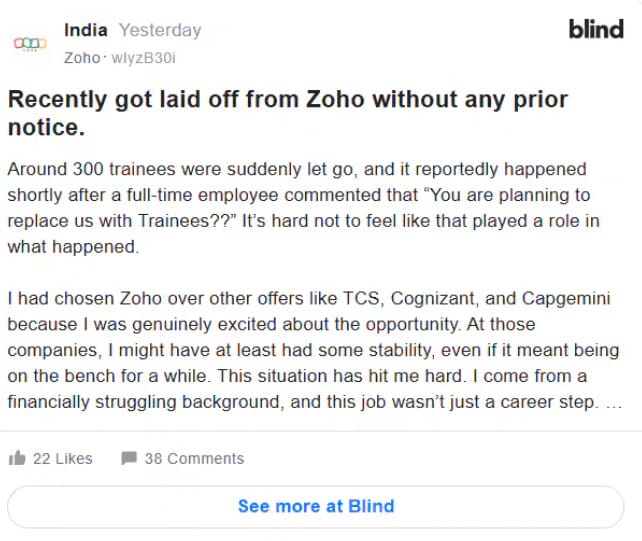Click the Yesterday timestamp

pyautogui.click(x=159, y=30)
